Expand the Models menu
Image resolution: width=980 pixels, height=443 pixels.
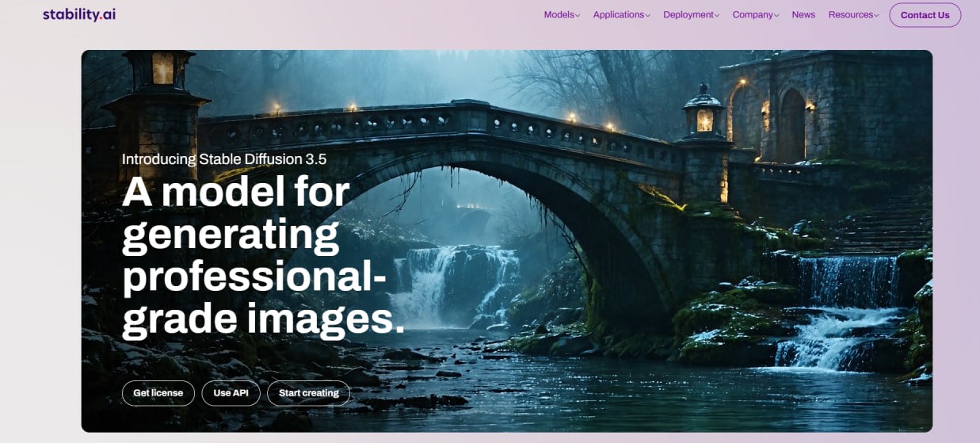(x=562, y=15)
